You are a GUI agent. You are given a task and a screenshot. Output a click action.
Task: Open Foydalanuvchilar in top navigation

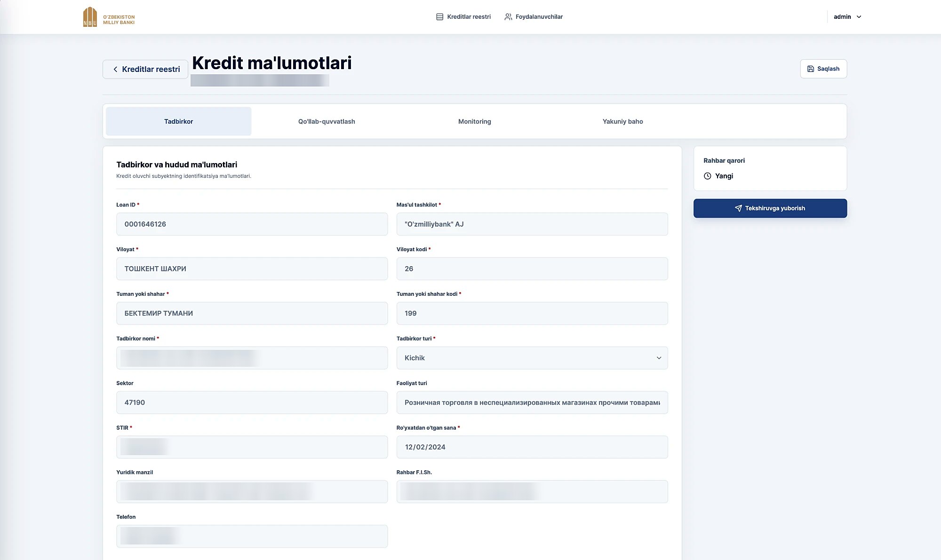pos(534,17)
